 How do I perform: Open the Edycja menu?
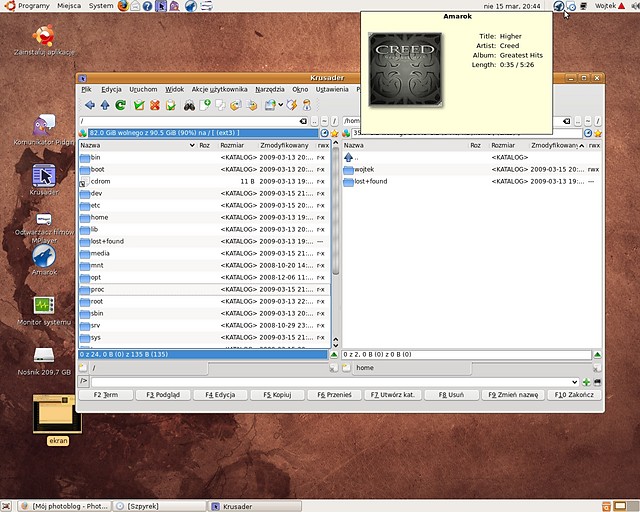pyautogui.click(x=111, y=89)
